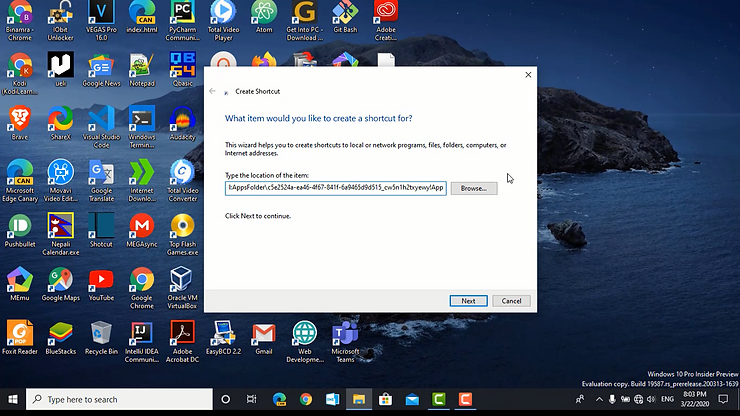Select the YouTube desktop icon
Viewport: 740px width, 416px height.
click(101, 284)
